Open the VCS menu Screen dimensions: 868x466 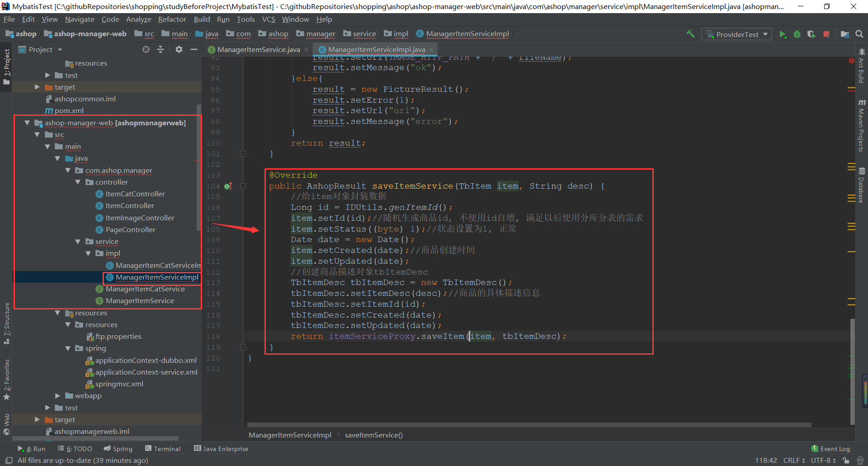point(269,19)
